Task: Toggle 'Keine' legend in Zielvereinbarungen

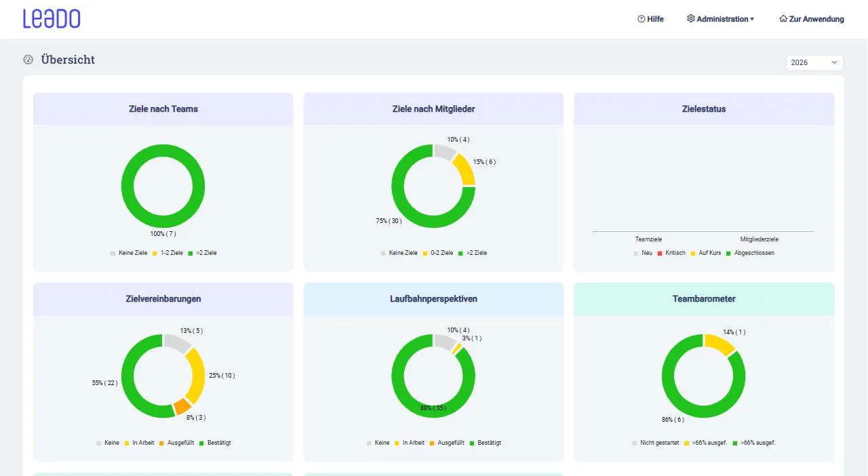Action: point(108,443)
